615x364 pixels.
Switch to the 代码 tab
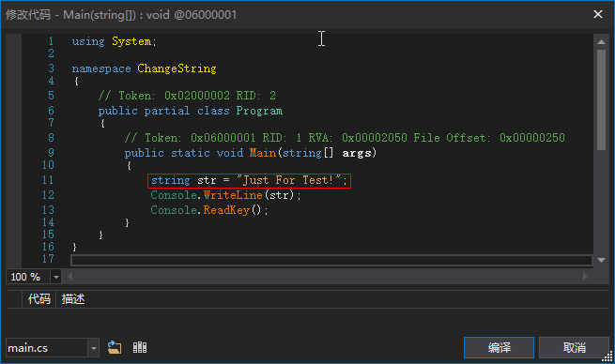coord(38,299)
